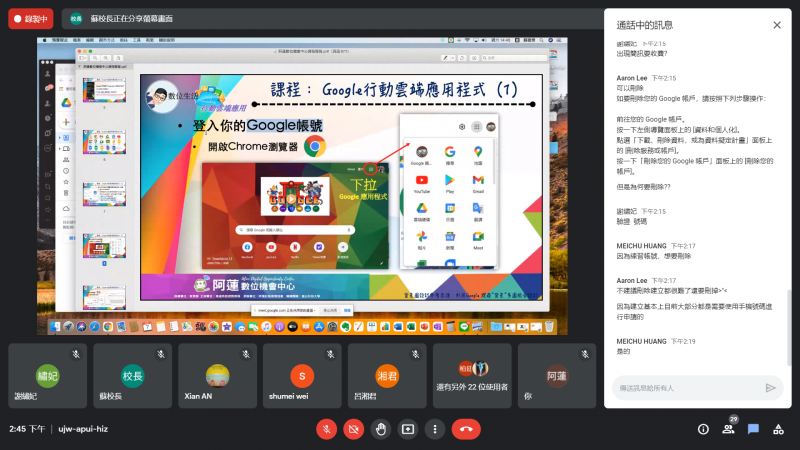Select your own 阿蓮 tile
This screenshot has width=800, height=450.
(x=557, y=376)
